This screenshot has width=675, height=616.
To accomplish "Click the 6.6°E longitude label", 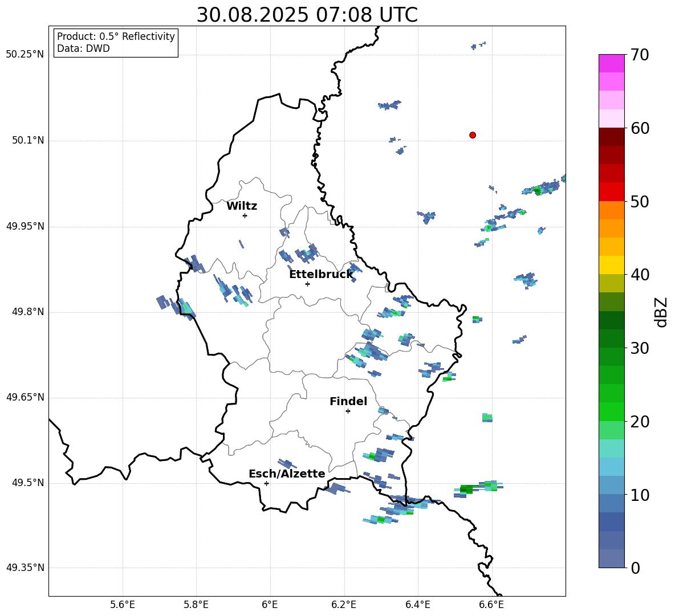I will click(491, 605).
